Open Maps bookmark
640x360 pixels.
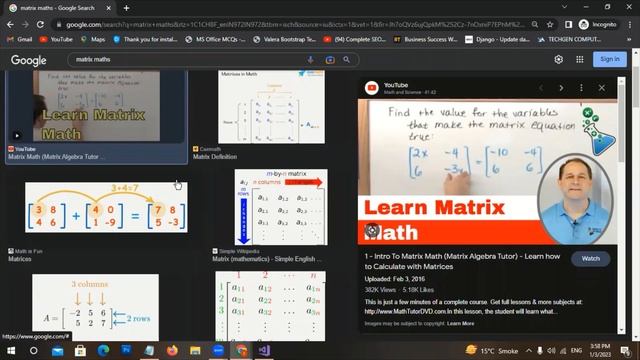[x=93, y=40]
